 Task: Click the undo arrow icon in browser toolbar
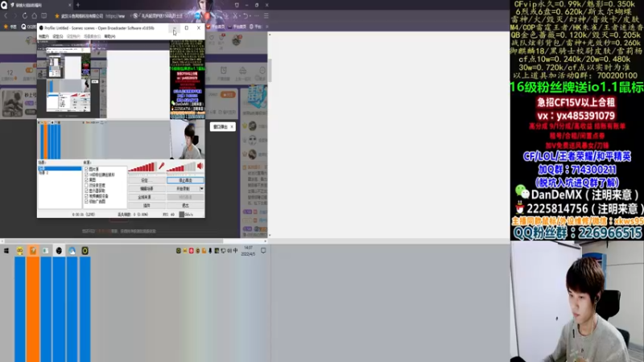pyautogui.click(x=246, y=16)
